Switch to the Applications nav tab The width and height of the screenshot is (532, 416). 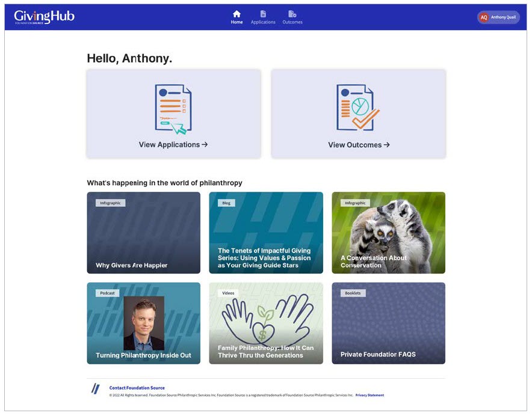point(263,22)
